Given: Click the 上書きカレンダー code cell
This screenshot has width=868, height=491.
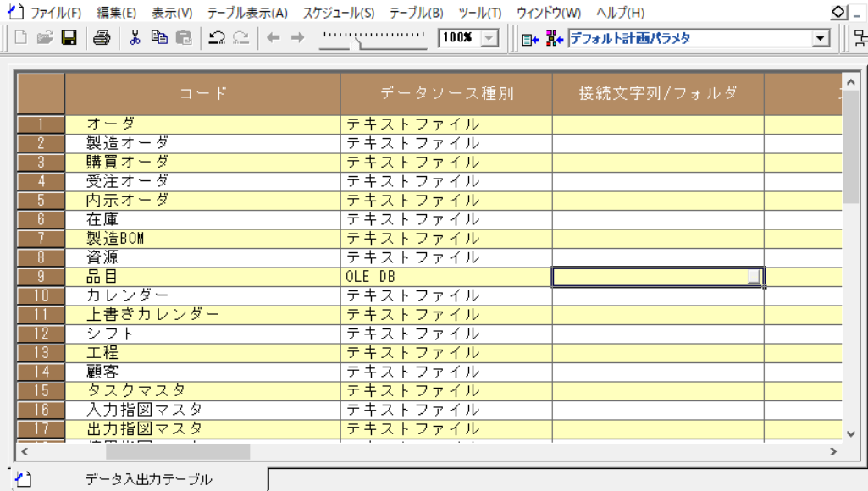Looking at the screenshot, I should pos(202,314).
